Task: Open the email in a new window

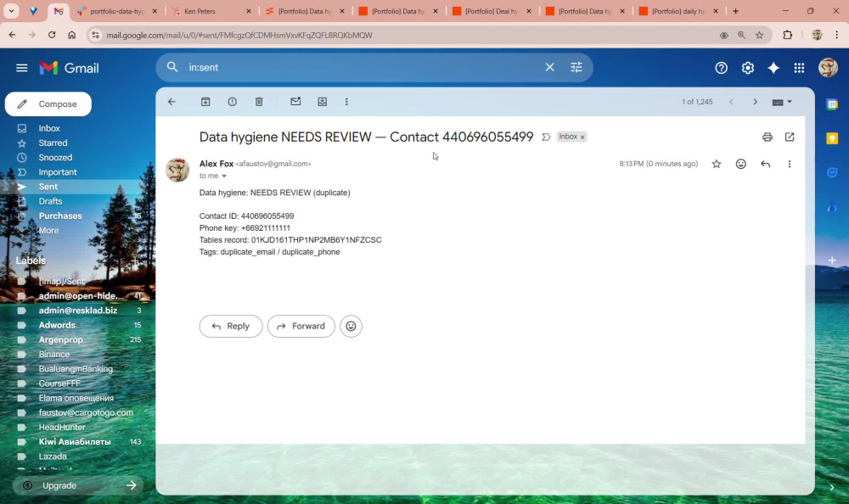Action: point(790,137)
